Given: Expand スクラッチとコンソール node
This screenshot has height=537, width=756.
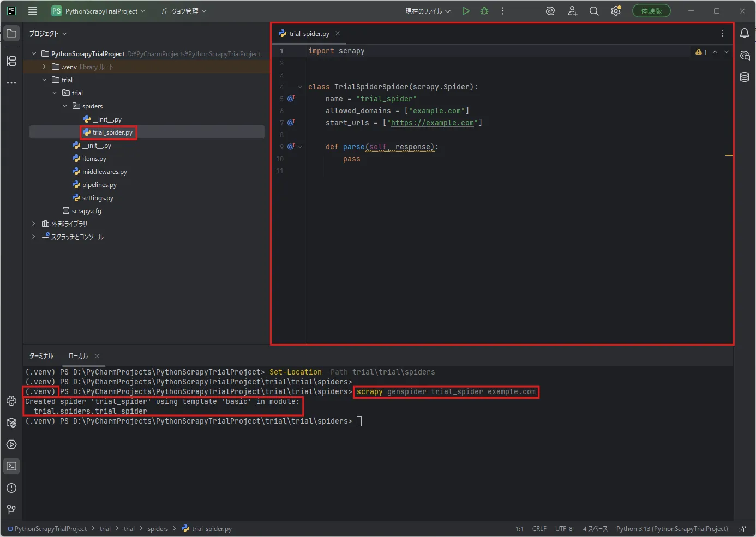Looking at the screenshot, I should [34, 237].
